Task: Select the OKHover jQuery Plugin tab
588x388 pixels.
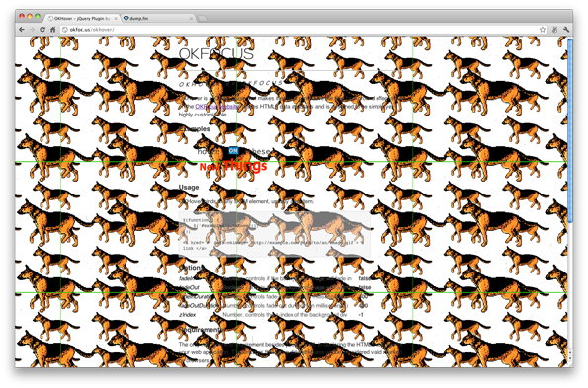Action: 82,18
